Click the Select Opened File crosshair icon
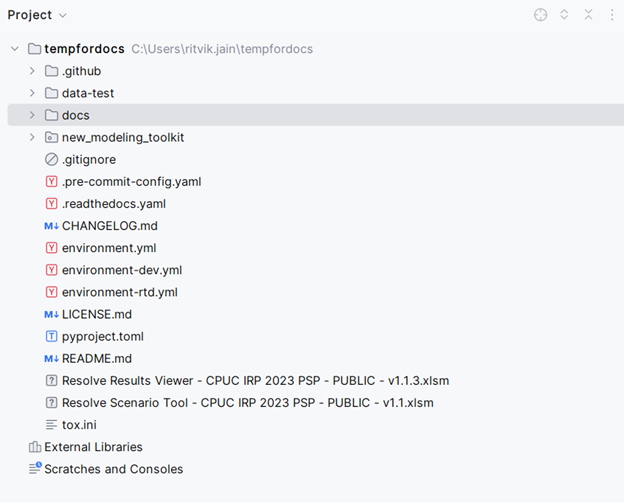 (x=540, y=15)
